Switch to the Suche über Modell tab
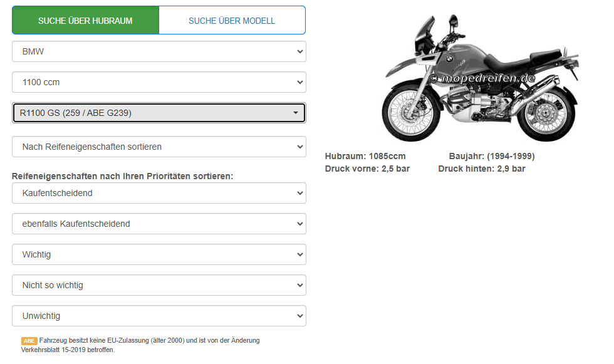Image resolution: width=614 pixels, height=364 pixels. [x=231, y=21]
